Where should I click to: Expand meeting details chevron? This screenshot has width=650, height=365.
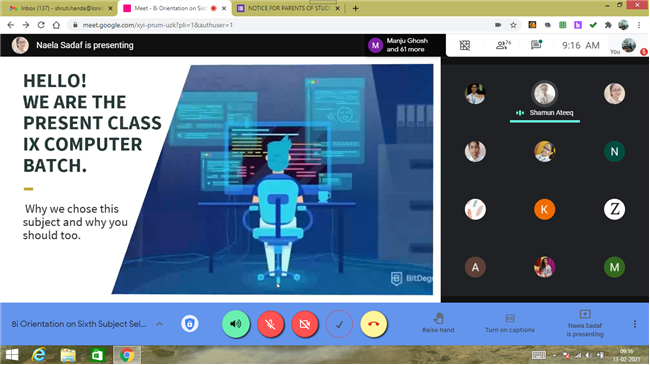coord(160,324)
